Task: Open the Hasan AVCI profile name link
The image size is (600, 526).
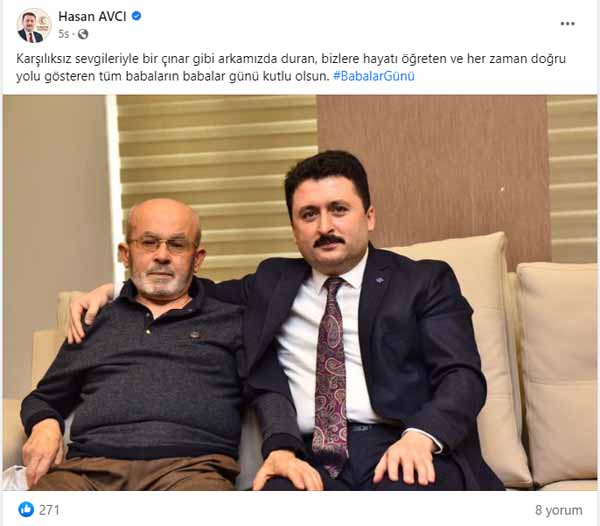Action: point(92,16)
